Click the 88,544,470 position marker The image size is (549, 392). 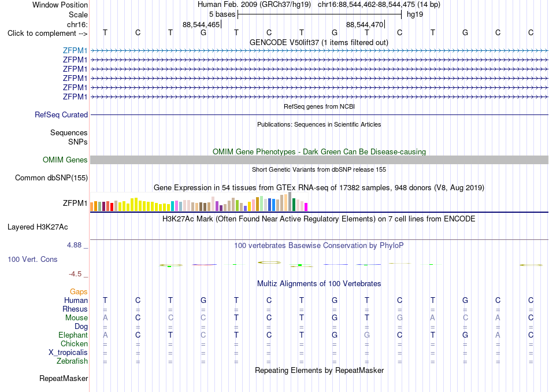365,24
